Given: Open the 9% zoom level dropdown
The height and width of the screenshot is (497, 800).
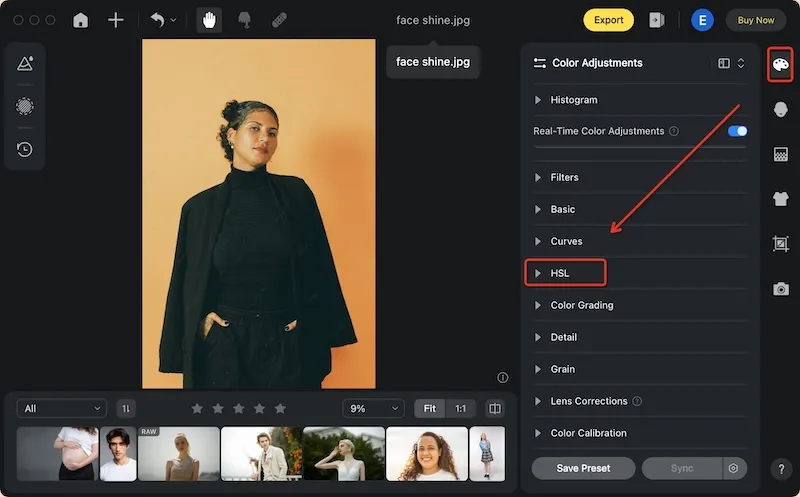Looking at the screenshot, I should (373, 409).
